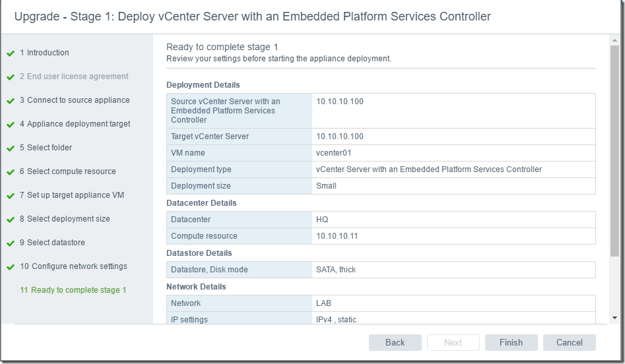
Task: Click the Source vCenter Server with Embedded PSC label
Action: tap(226, 111)
